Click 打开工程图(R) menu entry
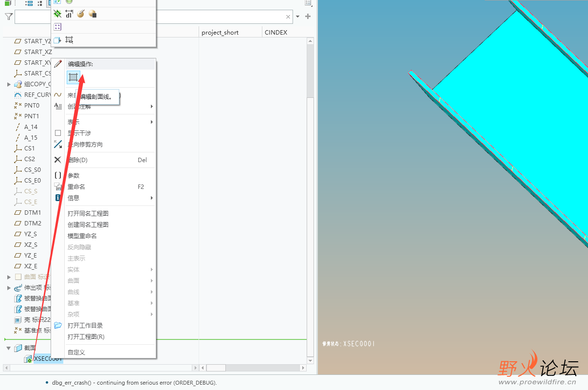Viewport: 588px width, 390px height. tap(86, 336)
